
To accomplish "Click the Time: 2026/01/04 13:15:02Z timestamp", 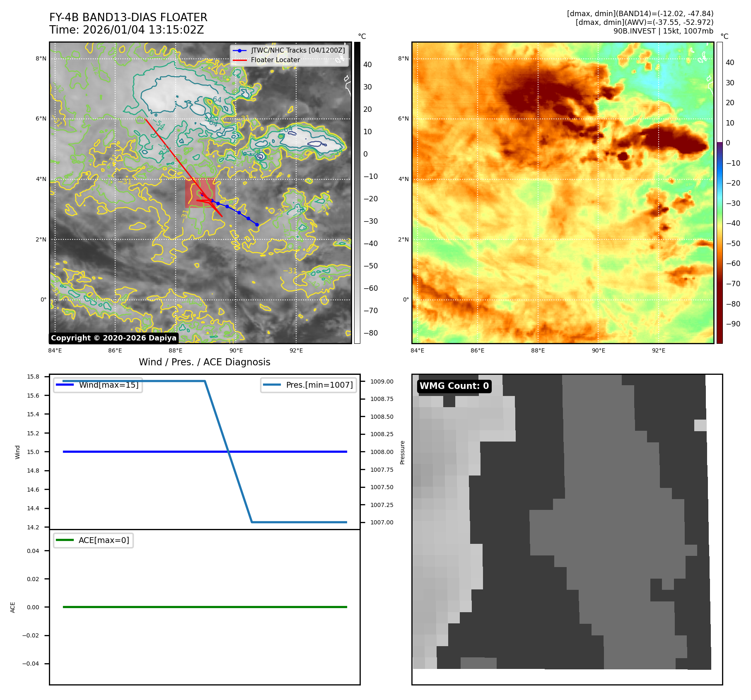I will [x=126, y=30].
